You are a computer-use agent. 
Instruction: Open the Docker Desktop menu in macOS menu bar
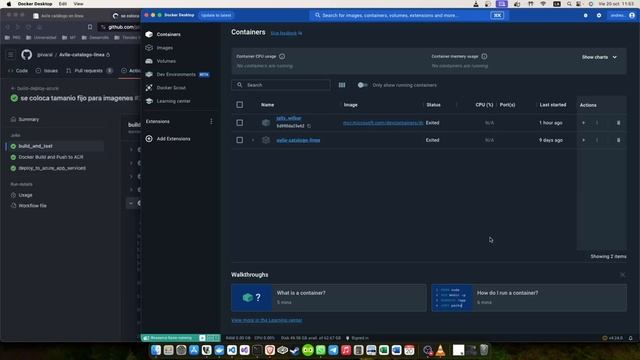tap(35, 4)
